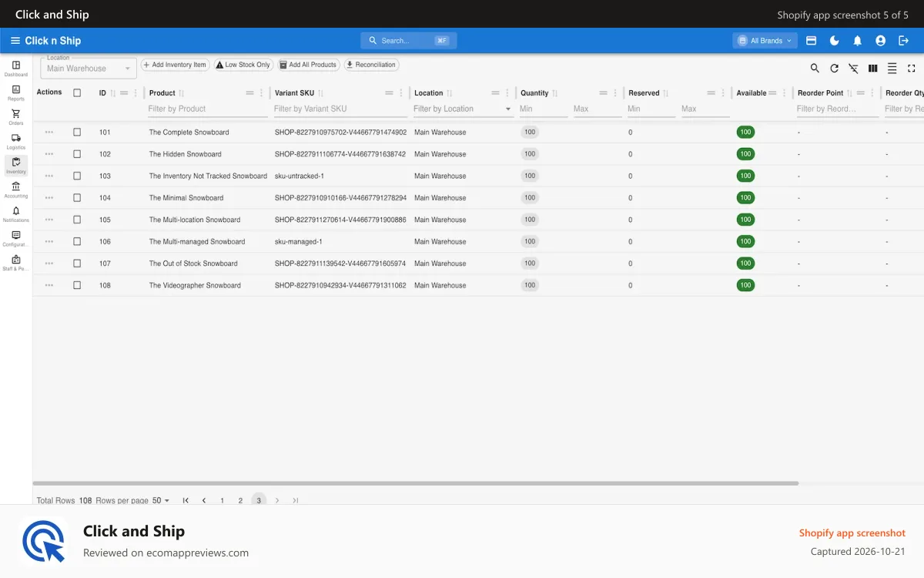Click the Reserved Max filter field

(705, 109)
